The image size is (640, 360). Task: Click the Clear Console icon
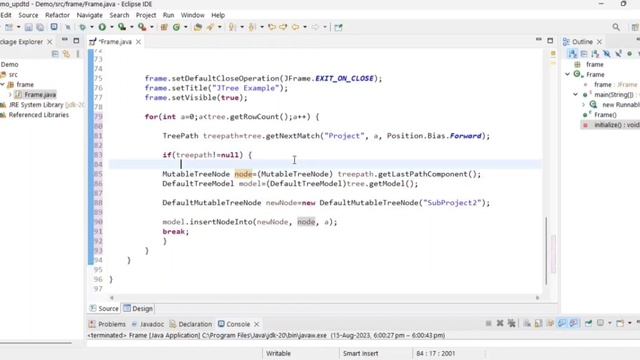click(527, 323)
